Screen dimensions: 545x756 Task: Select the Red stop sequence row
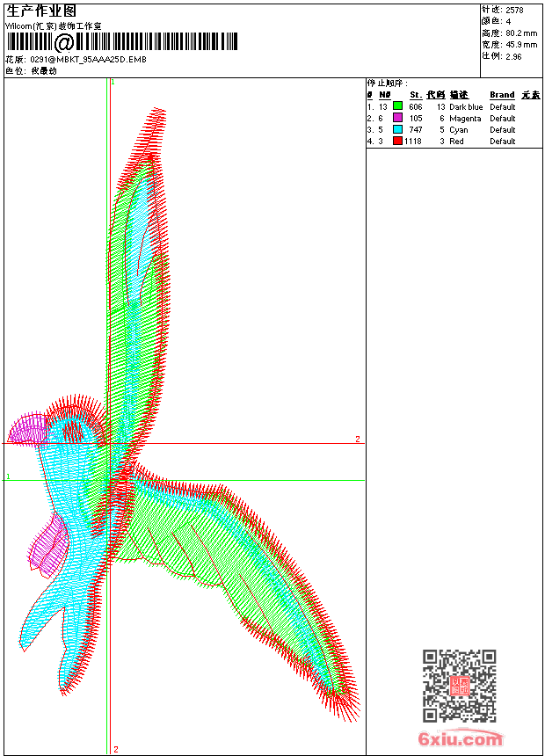pos(454,142)
